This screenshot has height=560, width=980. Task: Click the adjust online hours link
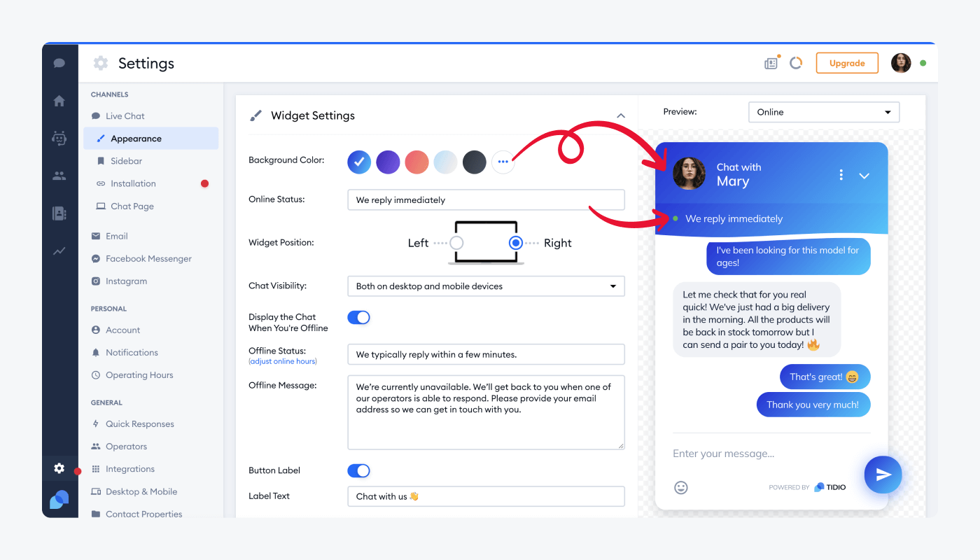point(283,361)
